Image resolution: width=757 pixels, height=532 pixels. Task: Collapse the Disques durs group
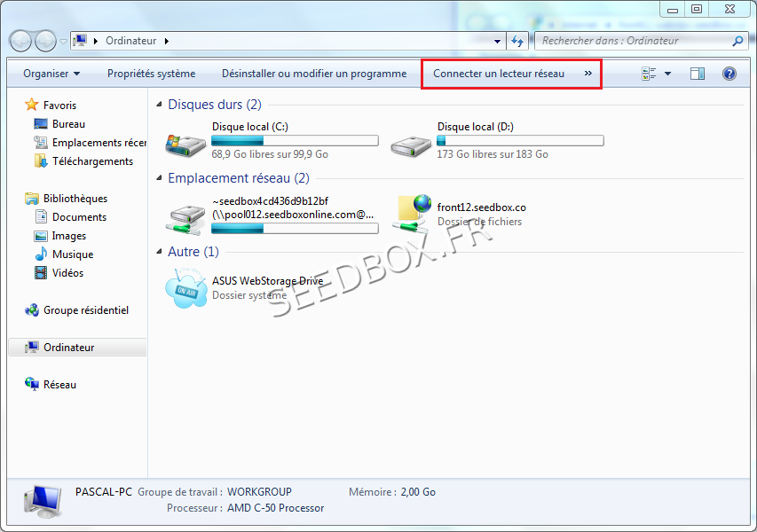[x=159, y=105]
